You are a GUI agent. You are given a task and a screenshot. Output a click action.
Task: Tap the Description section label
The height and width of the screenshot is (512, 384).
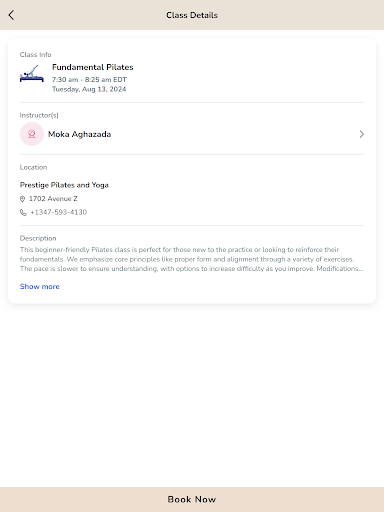point(38,238)
